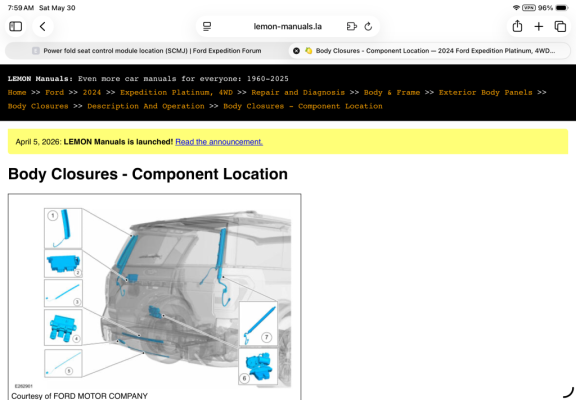Open Body Closures breadcrumb link

[38, 106]
